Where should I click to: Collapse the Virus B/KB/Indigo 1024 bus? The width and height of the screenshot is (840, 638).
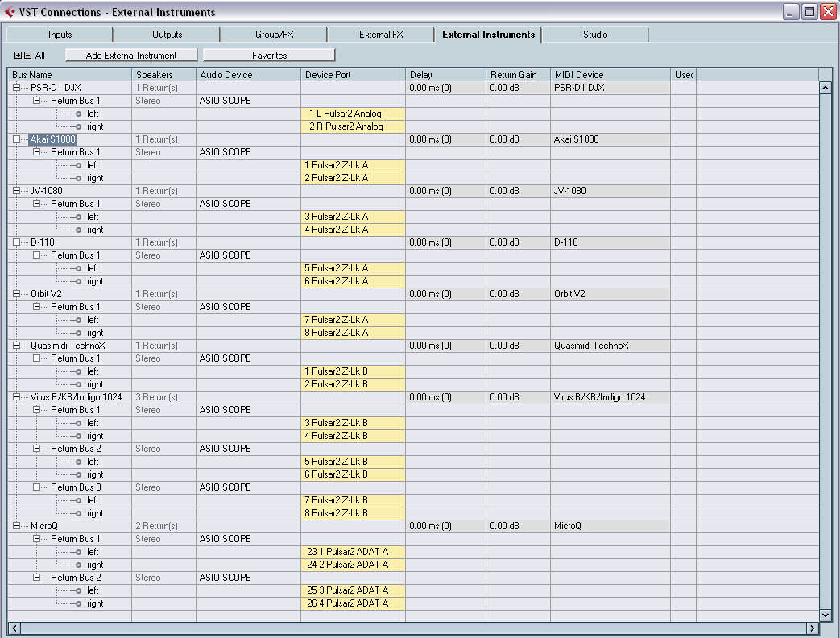[x=16, y=397]
